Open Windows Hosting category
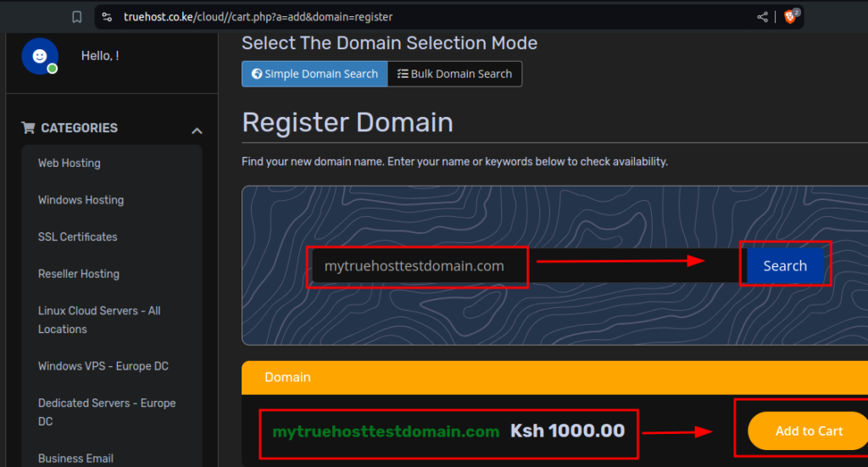 pos(81,200)
